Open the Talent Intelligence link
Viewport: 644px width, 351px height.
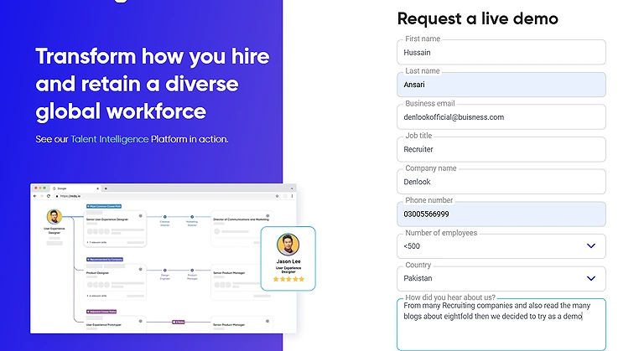[x=109, y=139]
